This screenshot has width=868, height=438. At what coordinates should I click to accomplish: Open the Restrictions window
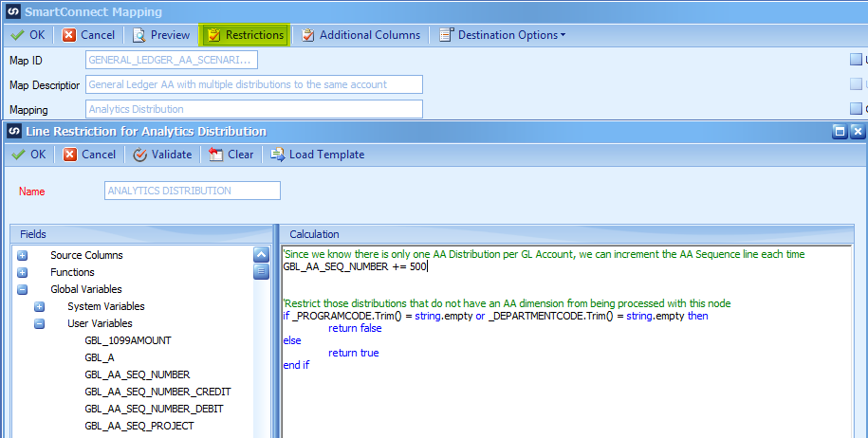245,35
